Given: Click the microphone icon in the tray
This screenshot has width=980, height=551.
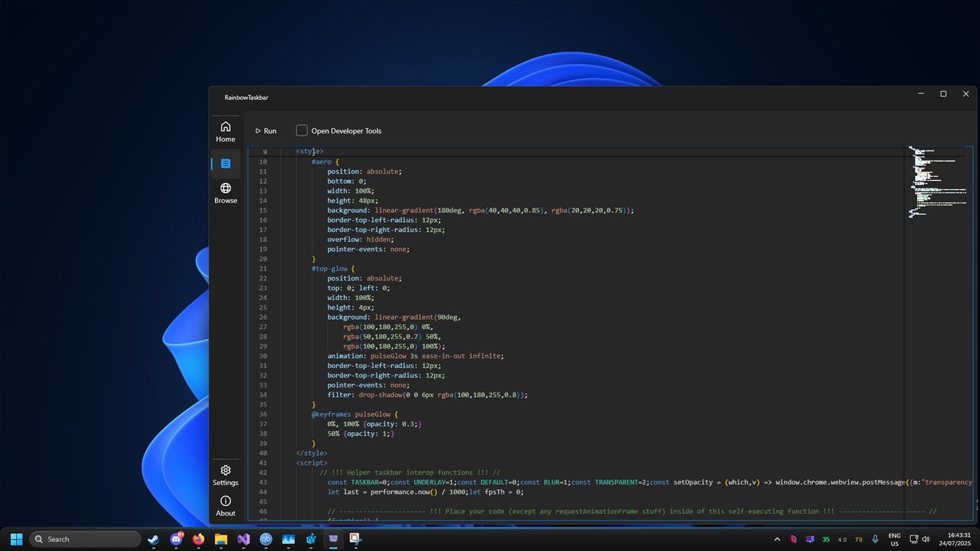Looking at the screenshot, I should (875, 539).
